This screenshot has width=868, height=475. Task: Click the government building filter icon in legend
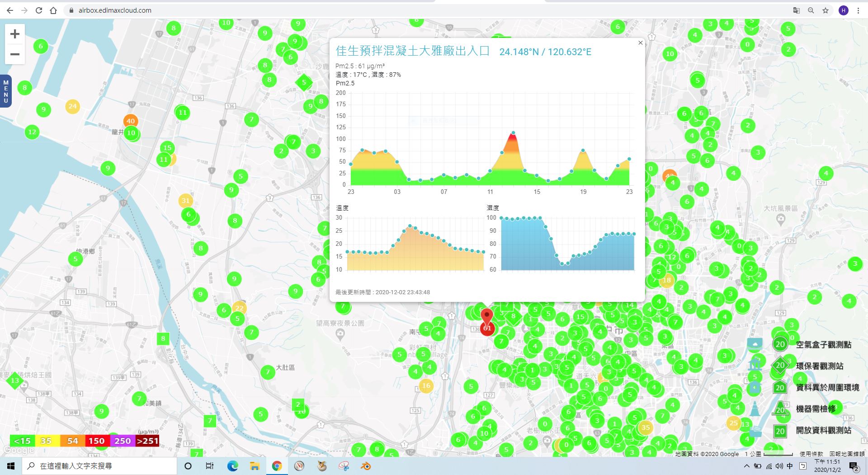pos(755,365)
